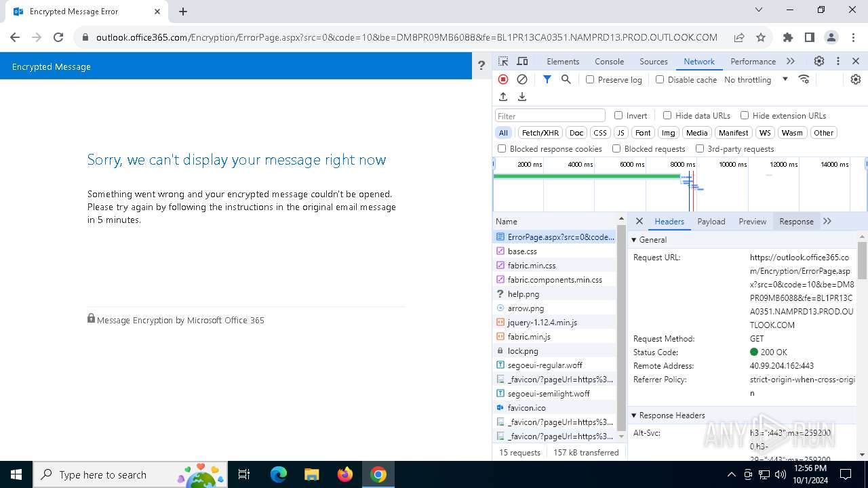Show more request detail tabs

[827, 221]
